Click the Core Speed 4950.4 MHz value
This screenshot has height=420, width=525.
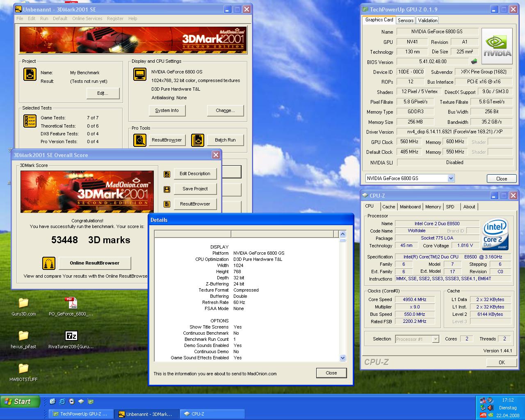point(415,300)
